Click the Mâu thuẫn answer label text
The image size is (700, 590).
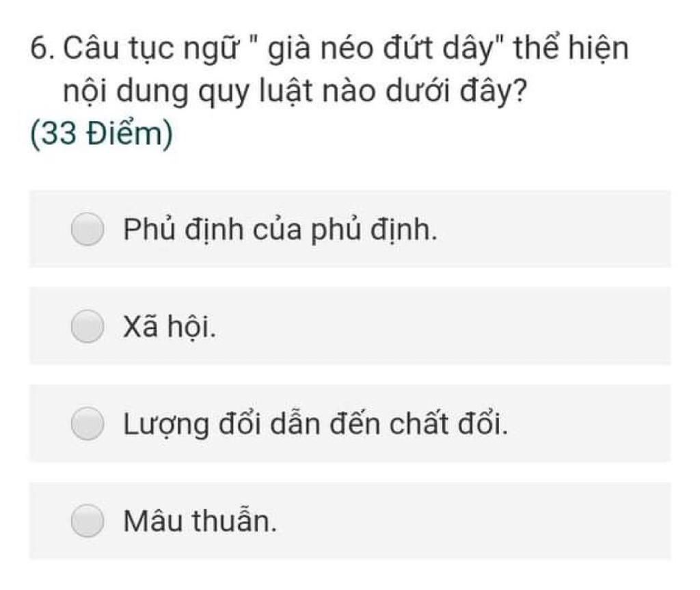pyautogui.click(x=200, y=521)
